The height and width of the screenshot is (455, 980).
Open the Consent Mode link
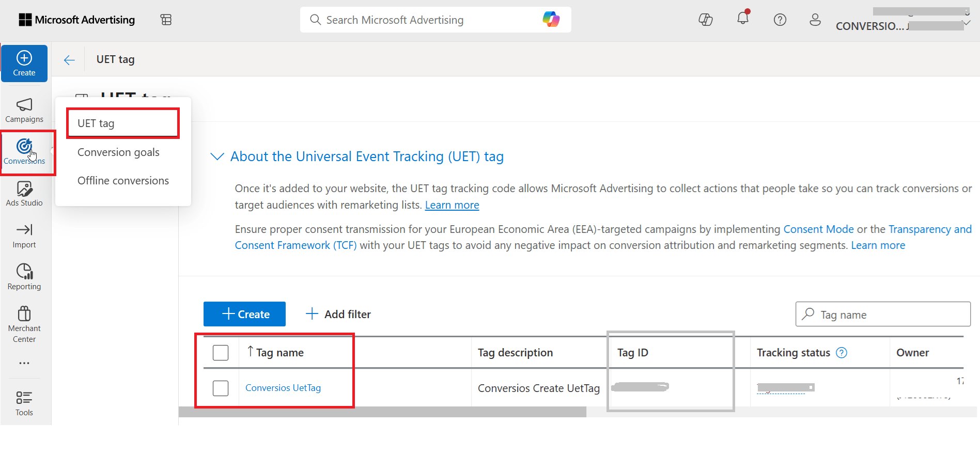(818, 229)
